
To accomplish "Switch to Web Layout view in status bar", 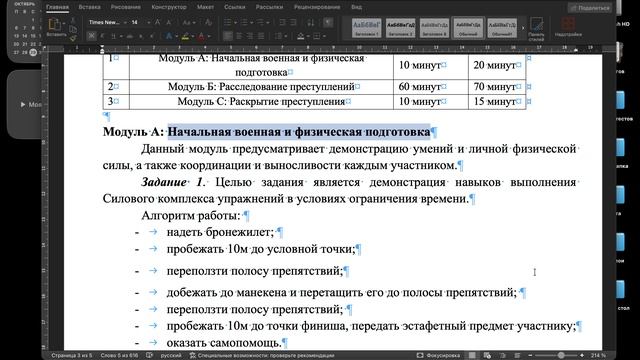I will (x=487, y=356).
